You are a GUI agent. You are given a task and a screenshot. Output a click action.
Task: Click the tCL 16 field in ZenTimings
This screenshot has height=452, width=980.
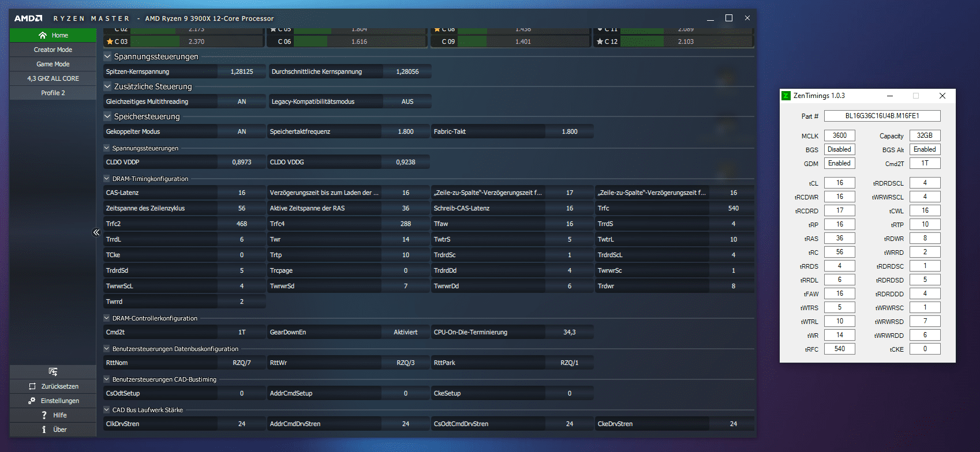(840, 183)
